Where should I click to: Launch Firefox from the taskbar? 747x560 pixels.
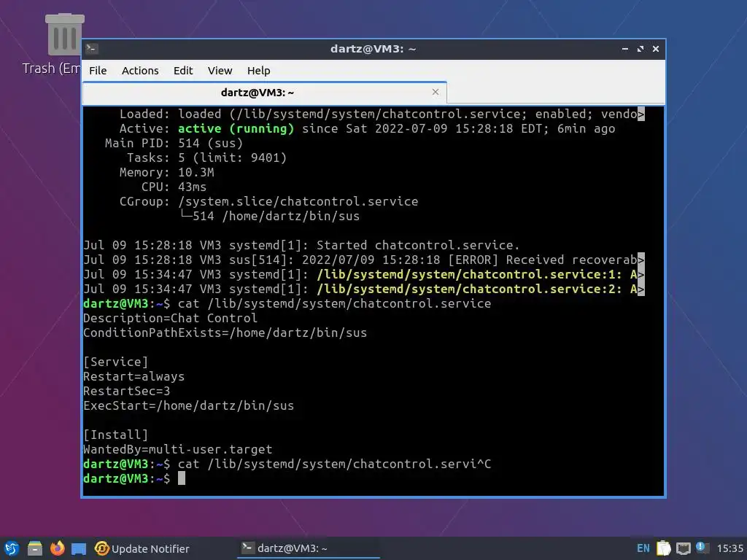click(x=57, y=548)
